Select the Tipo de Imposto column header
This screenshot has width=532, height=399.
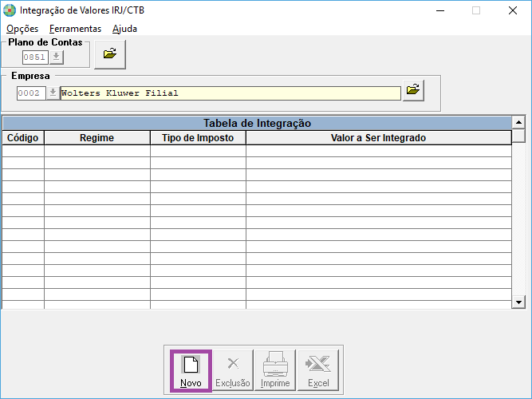click(198, 138)
